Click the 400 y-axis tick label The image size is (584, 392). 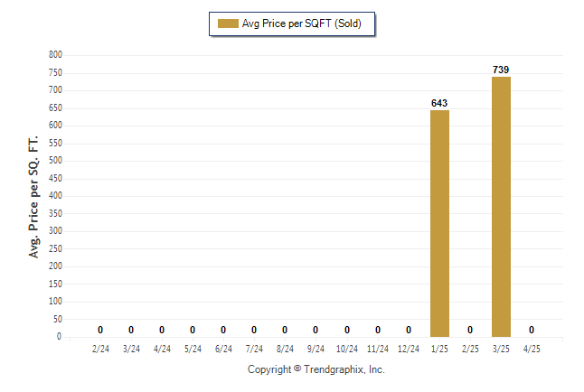[55, 195]
